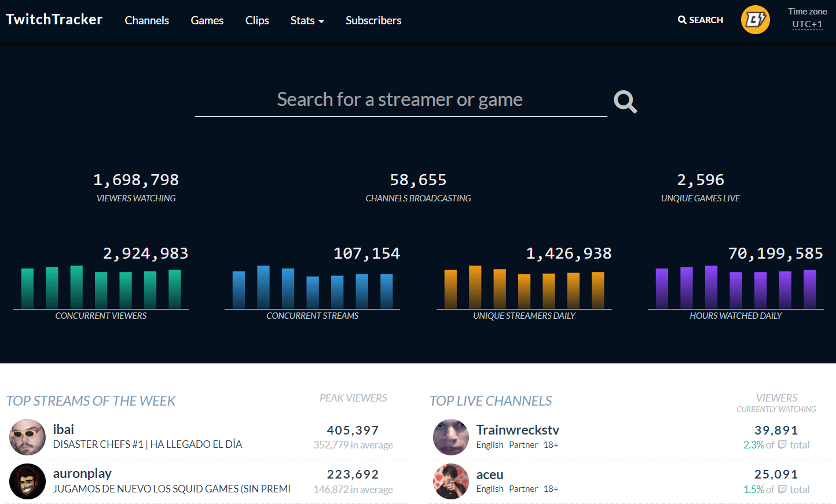The width and height of the screenshot is (836, 504).
Task: Click auronplay's avatar thumbnail
Action: coord(27,481)
